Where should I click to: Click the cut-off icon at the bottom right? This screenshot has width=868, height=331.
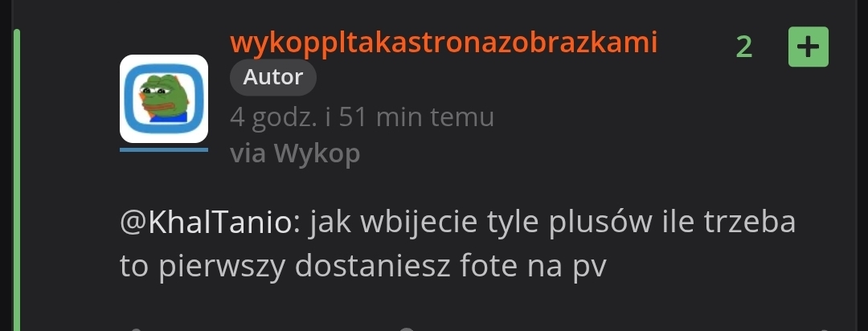point(825,329)
